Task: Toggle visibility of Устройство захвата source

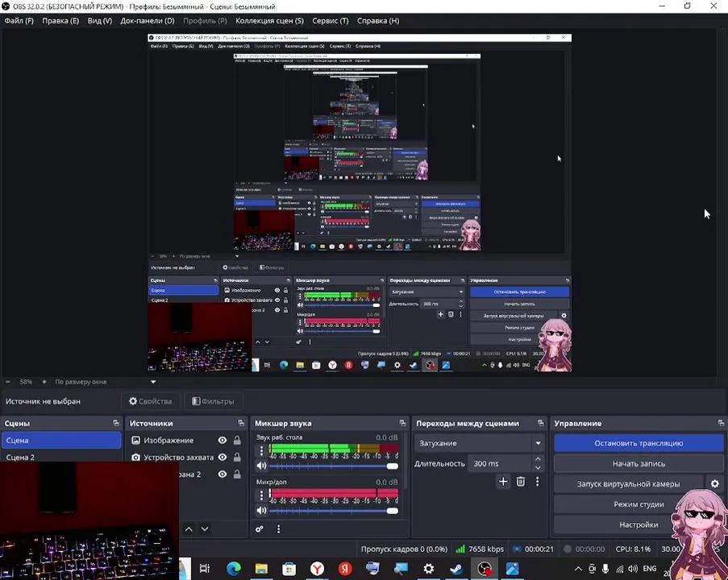Action: (223, 457)
